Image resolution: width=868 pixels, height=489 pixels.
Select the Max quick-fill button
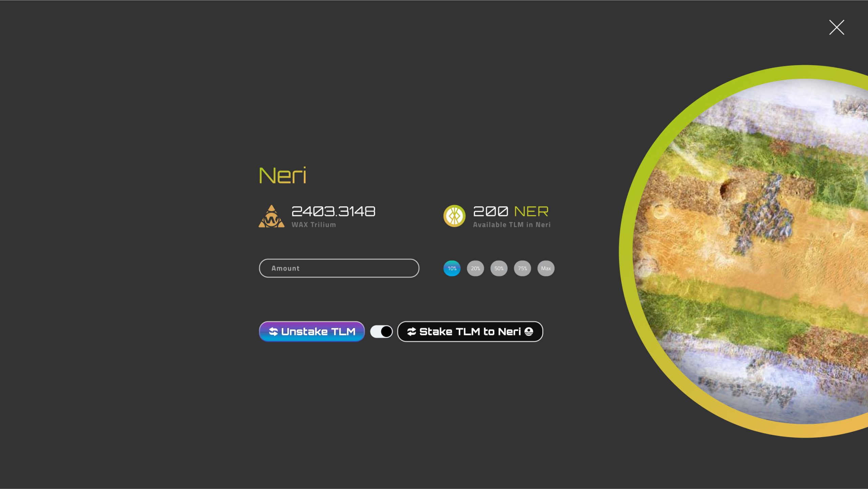click(546, 268)
